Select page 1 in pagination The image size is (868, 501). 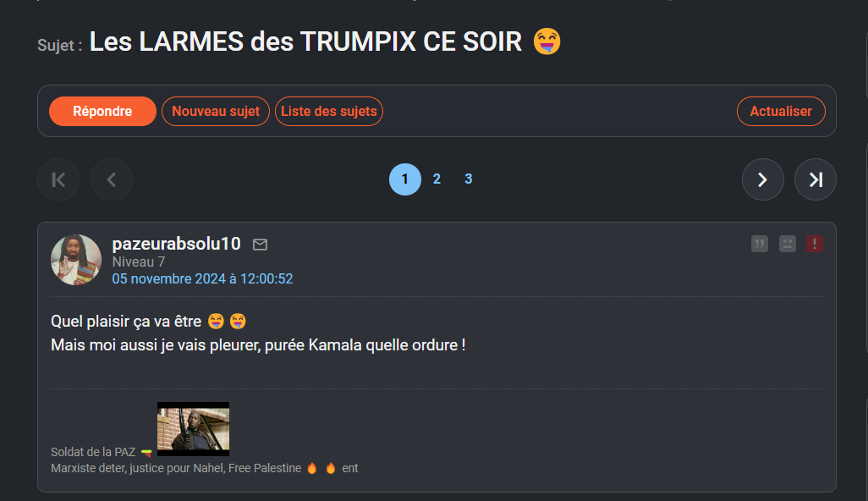coord(405,179)
